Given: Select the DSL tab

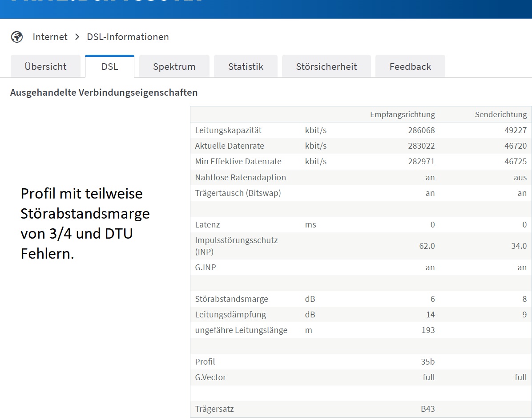Looking at the screenshot, I should [109, 66].
